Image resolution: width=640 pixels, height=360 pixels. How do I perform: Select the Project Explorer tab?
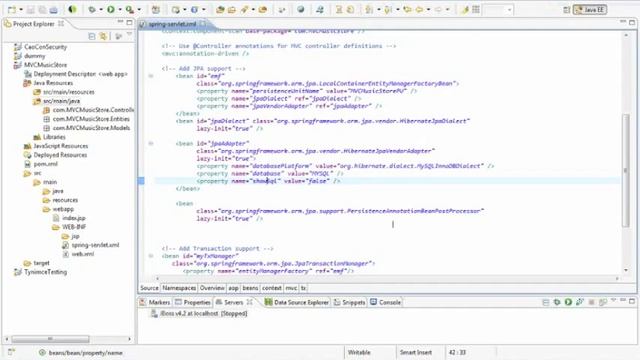34,24
